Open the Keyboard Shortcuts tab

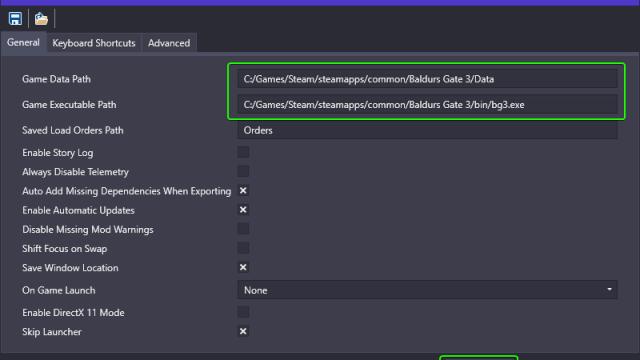(x=93, y=43)
